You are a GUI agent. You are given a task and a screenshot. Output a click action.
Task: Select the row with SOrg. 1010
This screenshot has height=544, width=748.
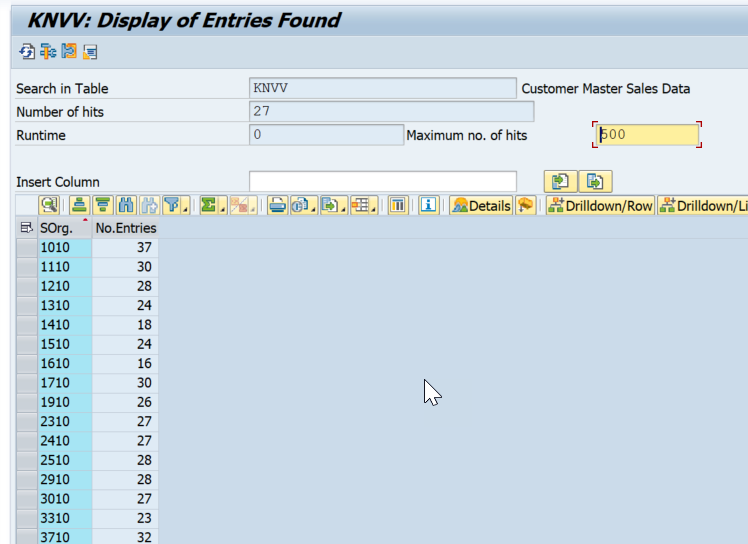[x=27, y=247]
